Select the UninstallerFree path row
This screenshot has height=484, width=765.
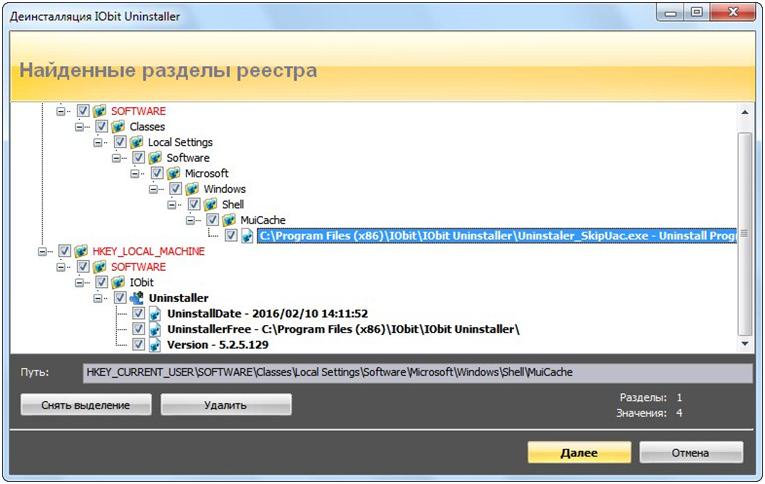point(343,329)
